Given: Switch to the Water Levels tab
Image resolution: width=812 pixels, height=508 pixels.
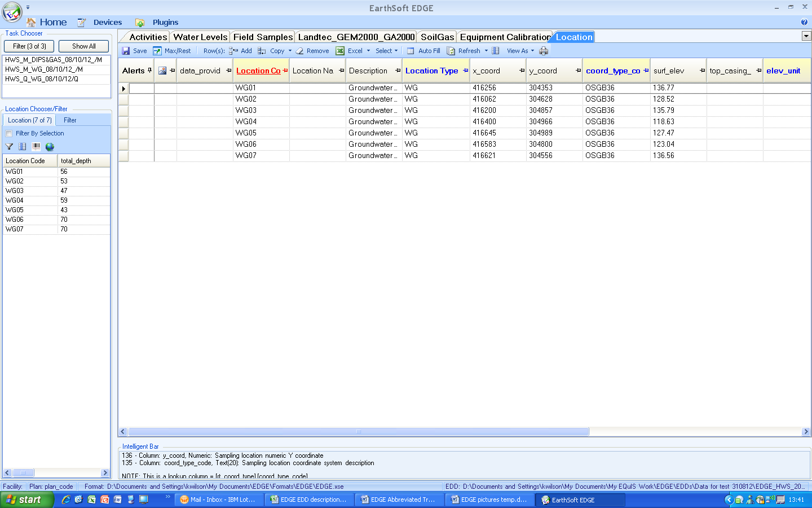Looking at the screenshot, I should 200,37.
